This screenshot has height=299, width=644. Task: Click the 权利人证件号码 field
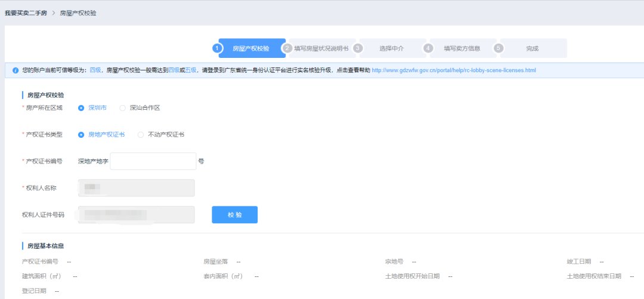137,214
